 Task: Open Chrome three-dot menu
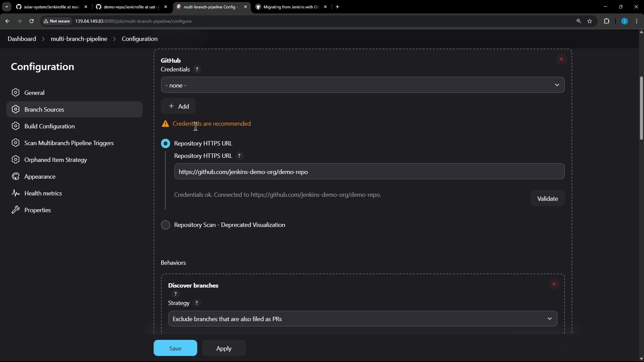tap(637, 21)
